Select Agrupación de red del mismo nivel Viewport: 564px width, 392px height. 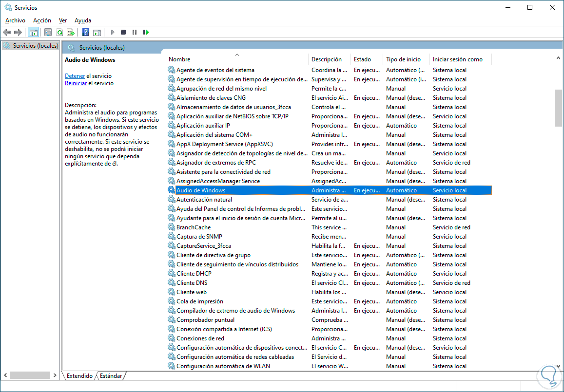[329, 89]
